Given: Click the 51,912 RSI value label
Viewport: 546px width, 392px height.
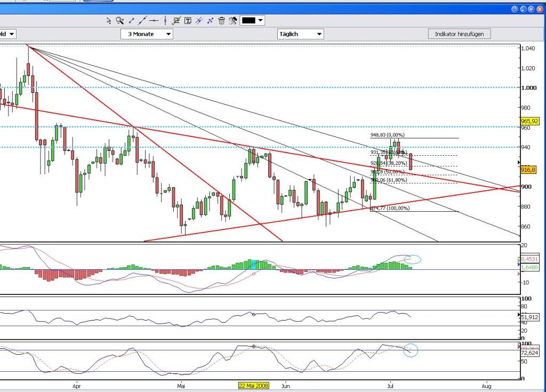Looking at the screenshot, I should pyautogui.click(x=529, y=317).
